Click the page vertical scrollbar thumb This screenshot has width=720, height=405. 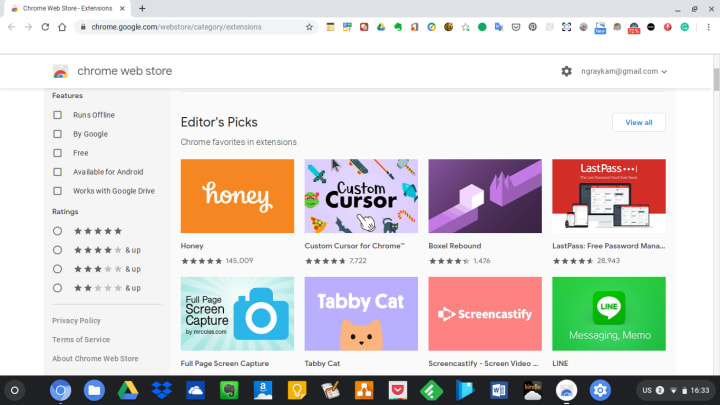point(716,80)
